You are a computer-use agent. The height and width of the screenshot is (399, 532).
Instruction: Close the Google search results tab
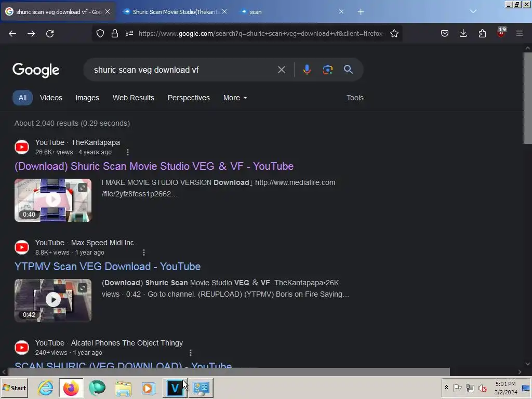(107, 11)
